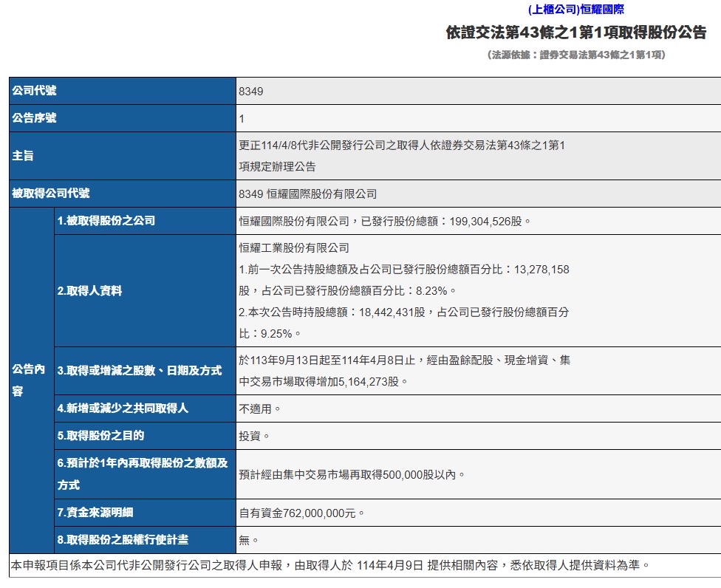Select date range text 113年9月13日起至114年4月8日止
The width and height of the screenshot is (721, 588).
tap(333, 360)
